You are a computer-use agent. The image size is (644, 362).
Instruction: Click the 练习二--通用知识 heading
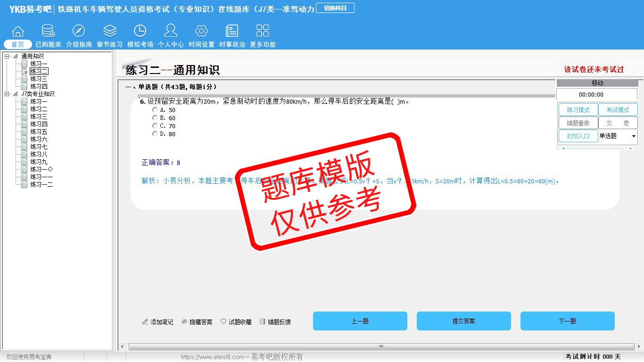(173, 70)
